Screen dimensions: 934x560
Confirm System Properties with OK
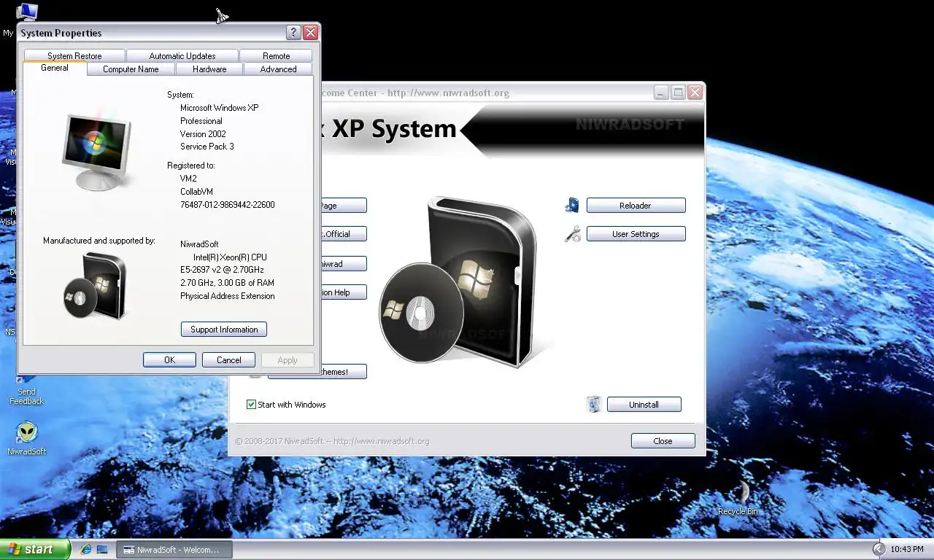coord(169,360)
